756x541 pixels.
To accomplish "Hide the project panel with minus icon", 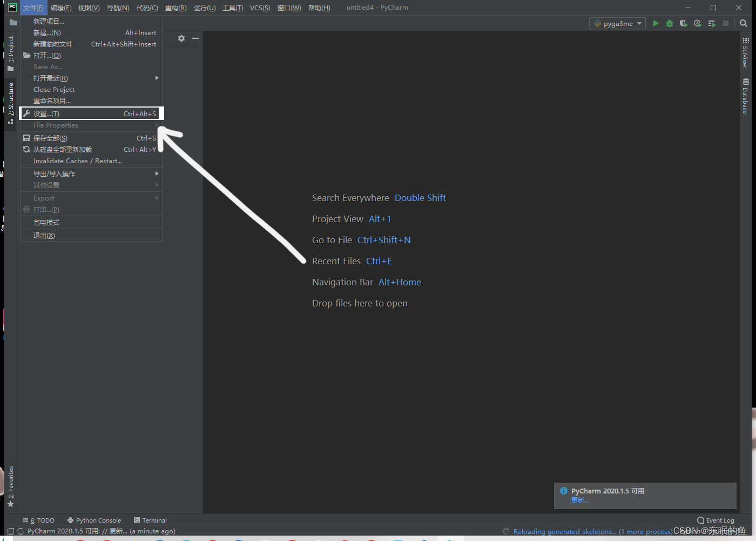I will (x=195, y=38).
